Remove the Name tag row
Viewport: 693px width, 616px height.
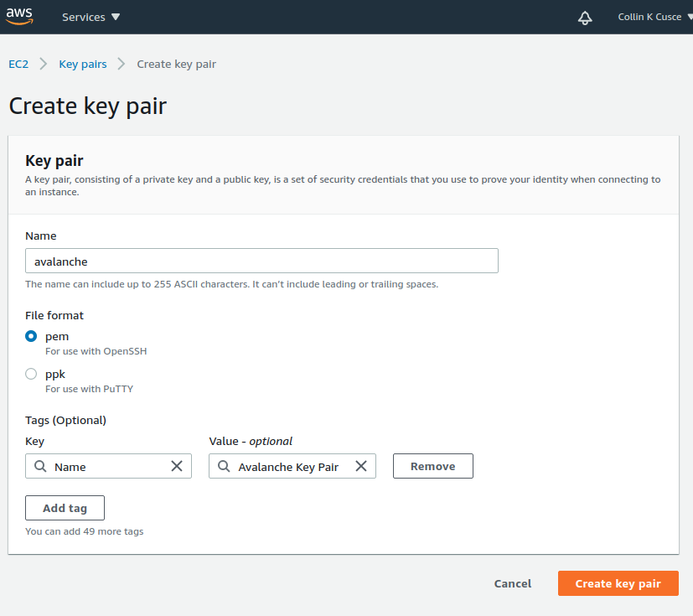click(x=432, y=466)
